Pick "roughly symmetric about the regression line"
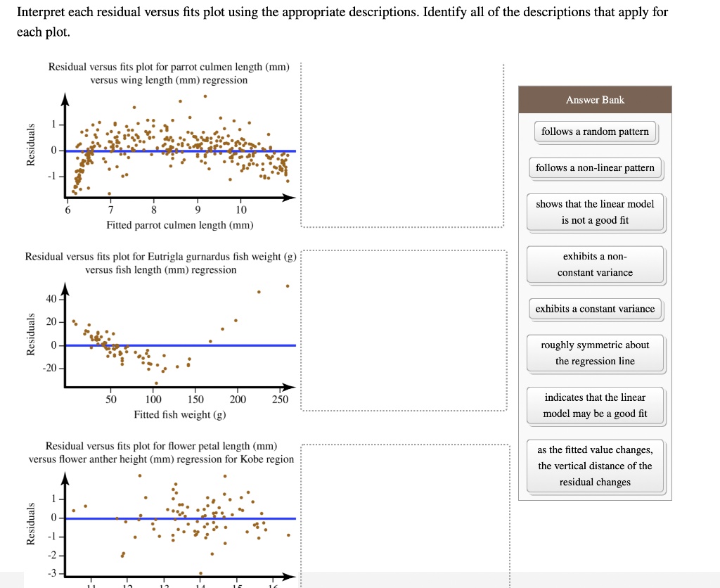The height and width of the screenshot is (588, 720). click(596, 353)
